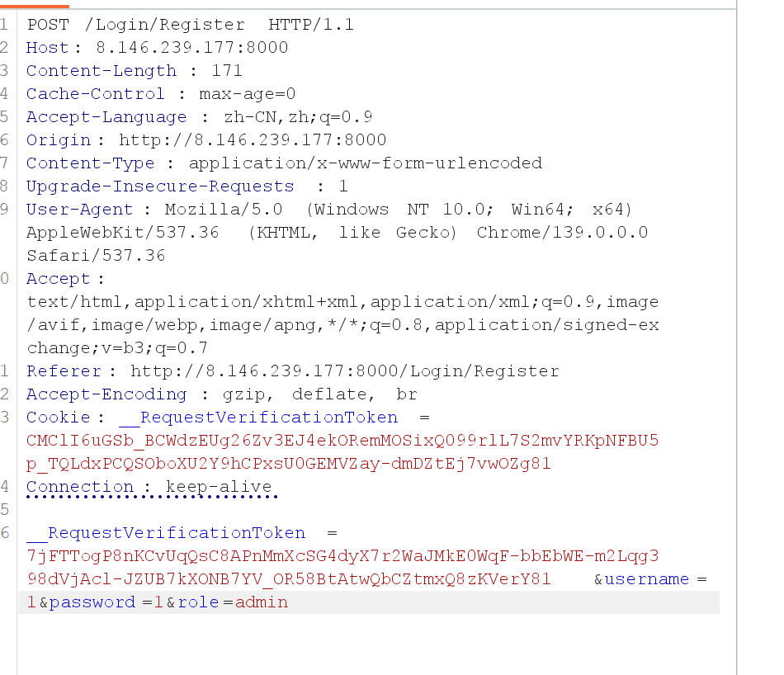Viewport: 784px width, 675px height.
Task: Click the red cookie token value starting CMClI6uGSb
Action: tap(342, 452)
